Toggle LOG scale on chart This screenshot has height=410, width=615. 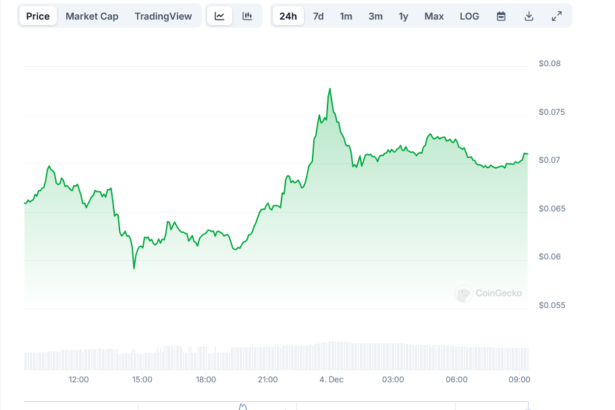click(x=469, y=16)
